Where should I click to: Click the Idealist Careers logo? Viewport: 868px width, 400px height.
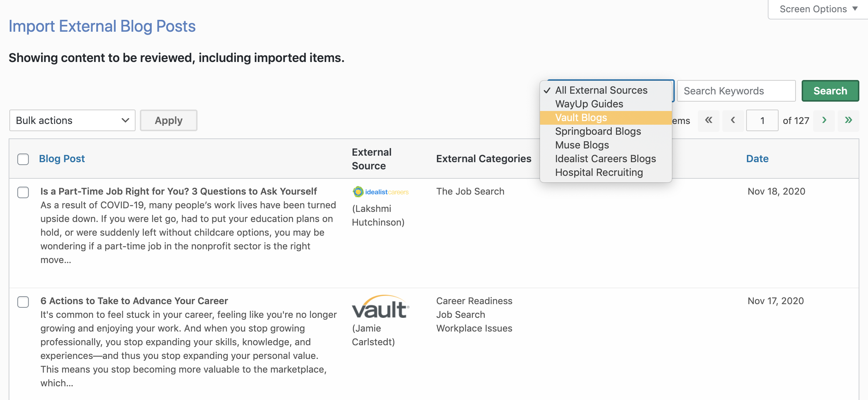click(x=380, y=192)
